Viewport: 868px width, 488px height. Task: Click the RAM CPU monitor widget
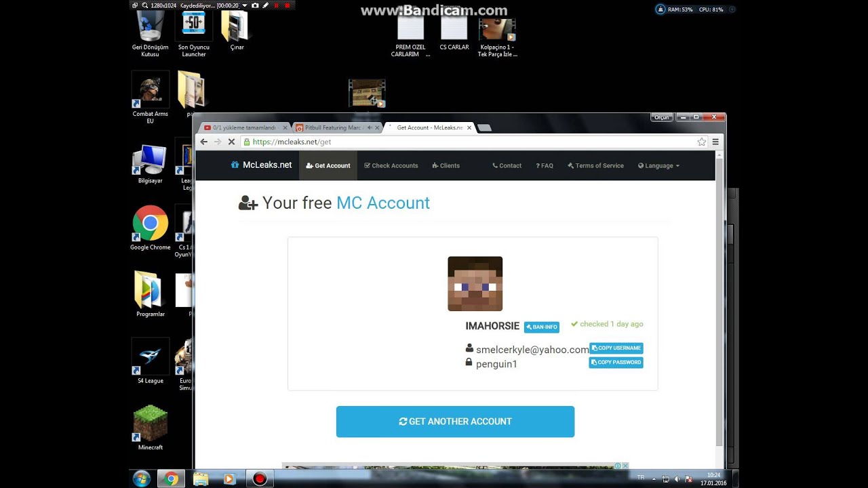tap(696, 9)
